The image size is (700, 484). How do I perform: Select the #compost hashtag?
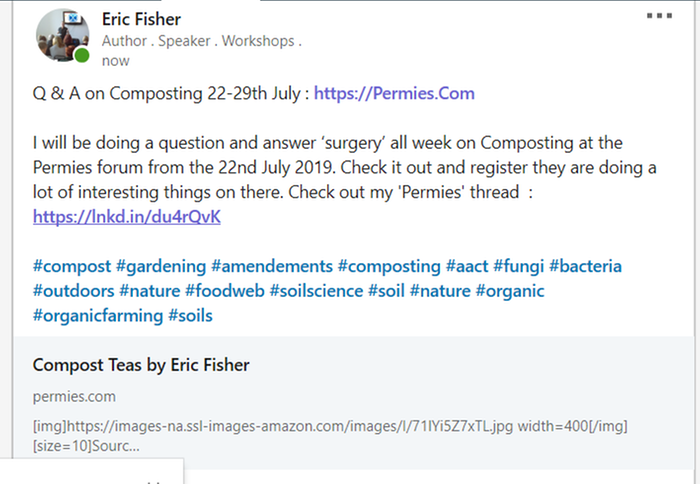72,266
